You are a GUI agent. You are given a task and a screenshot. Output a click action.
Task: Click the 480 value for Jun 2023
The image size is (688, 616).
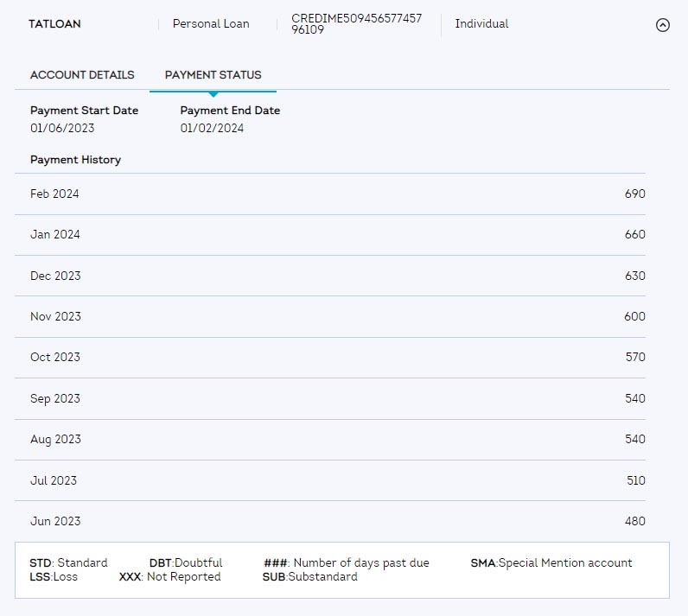pos(634,521)
